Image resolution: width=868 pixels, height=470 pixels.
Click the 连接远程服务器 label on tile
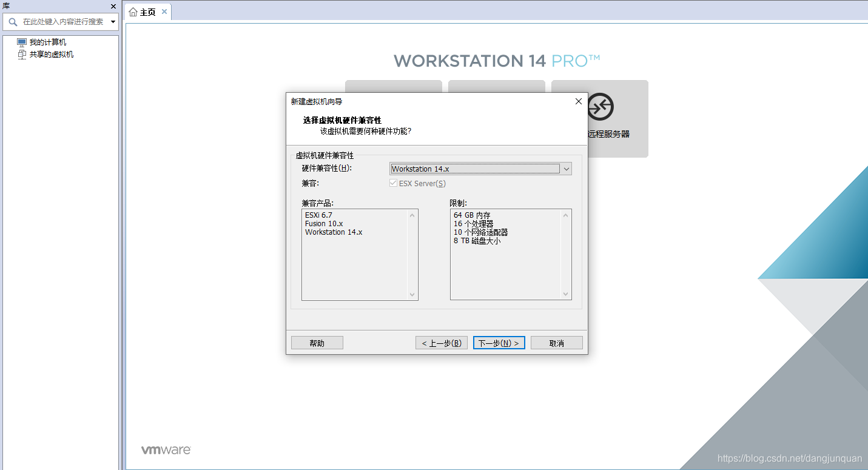pyautogui.click(x=609, y=134)
